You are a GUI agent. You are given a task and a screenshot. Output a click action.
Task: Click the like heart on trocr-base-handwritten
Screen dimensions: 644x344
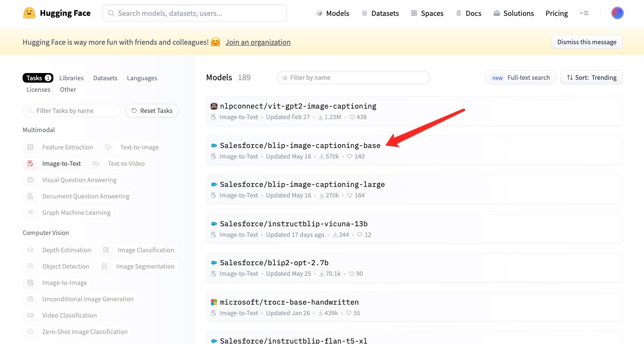[x=348, y=313]
